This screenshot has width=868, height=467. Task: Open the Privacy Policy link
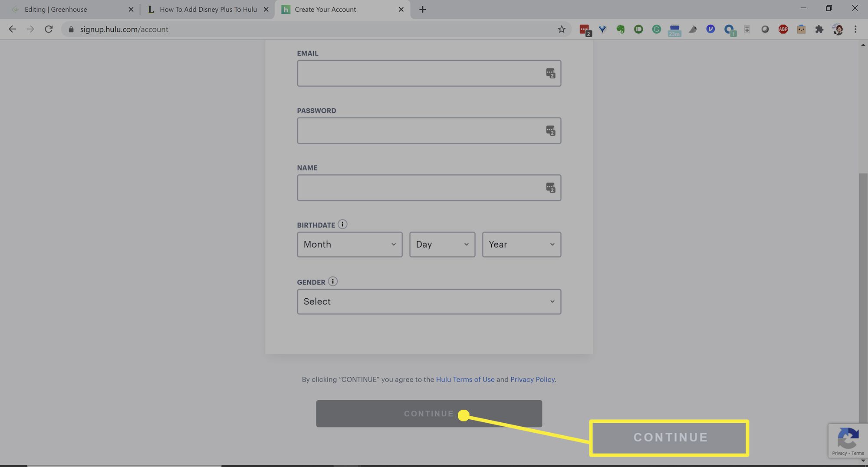(533, 379)
